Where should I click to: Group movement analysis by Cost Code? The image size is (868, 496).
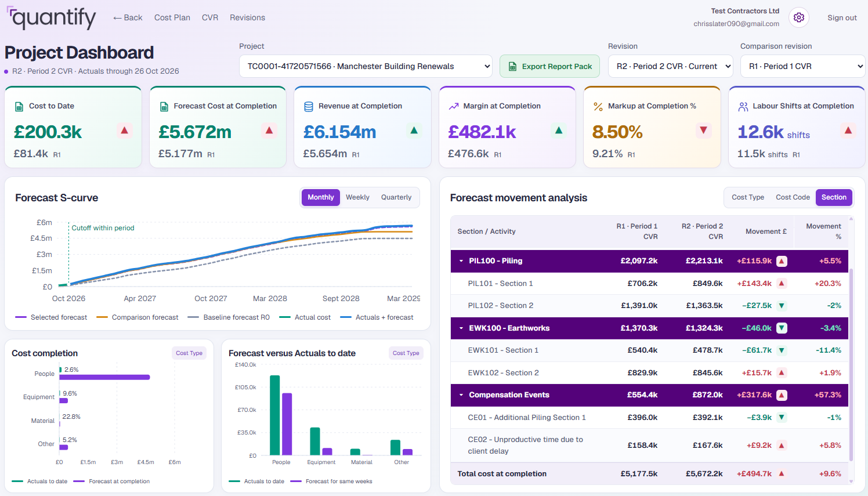[x=793, y=197]
